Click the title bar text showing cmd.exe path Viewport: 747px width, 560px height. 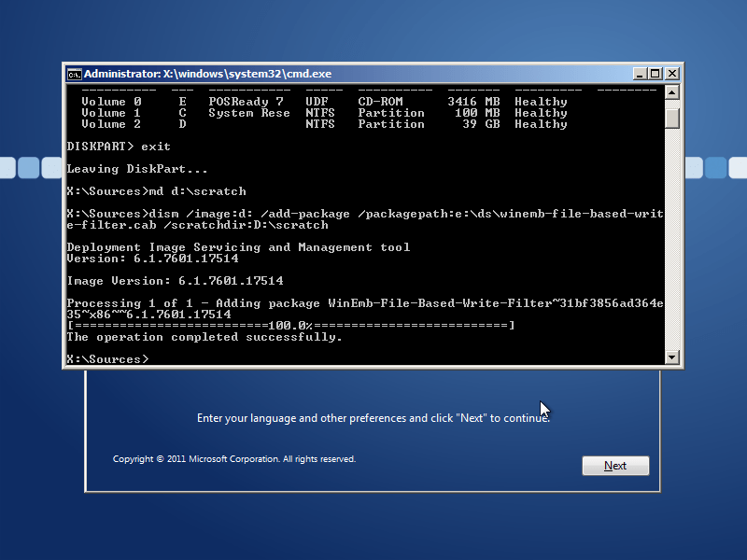click(207, 74)
